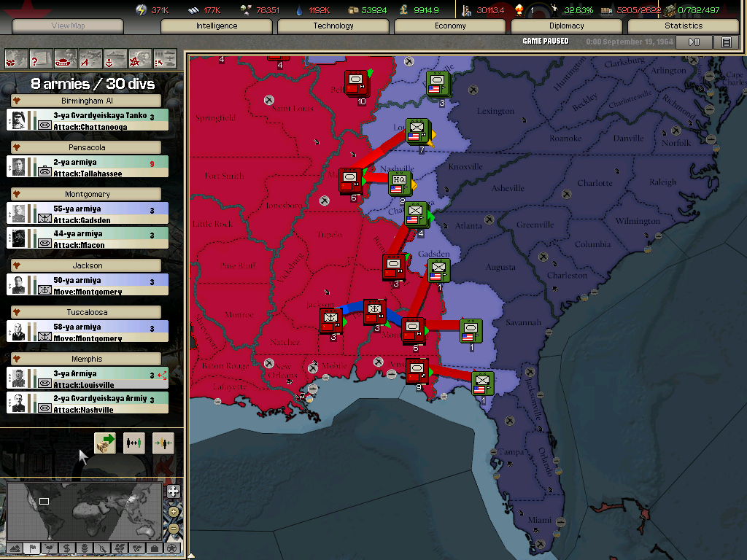The image size is (747, 560).
Task: Toggle game pause with the play/pause button
Action: point(694,42)
